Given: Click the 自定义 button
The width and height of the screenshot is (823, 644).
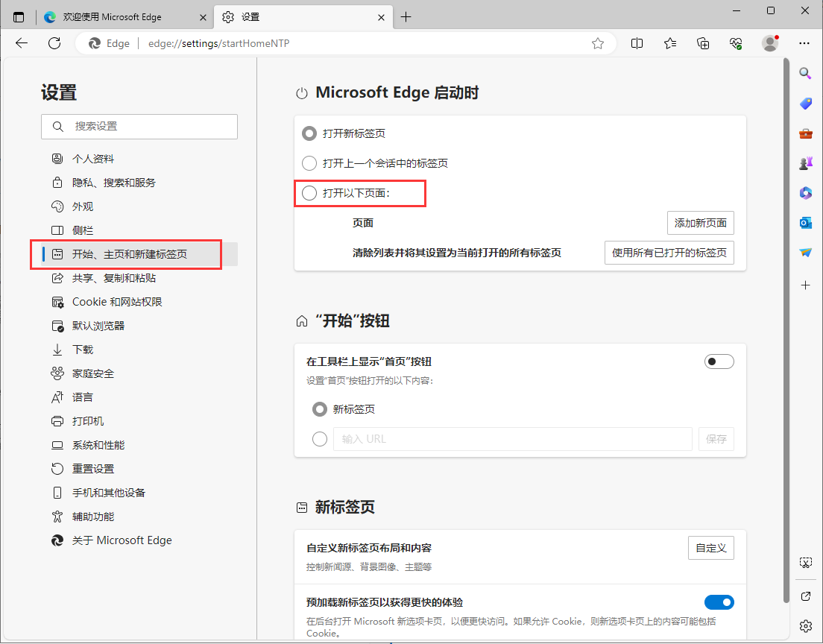Looking at the screenshot, I should click(710, 548).
